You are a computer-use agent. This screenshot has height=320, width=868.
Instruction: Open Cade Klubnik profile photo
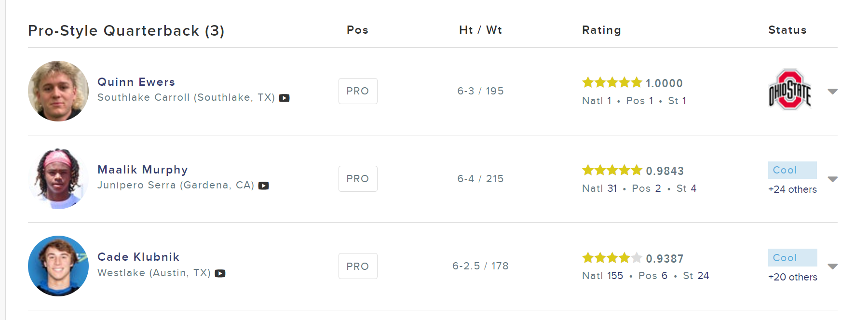tap(58, 266)
